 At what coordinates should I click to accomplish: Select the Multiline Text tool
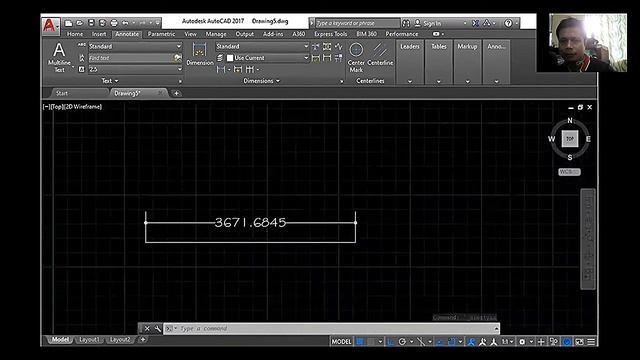click(x=59, y=57)
